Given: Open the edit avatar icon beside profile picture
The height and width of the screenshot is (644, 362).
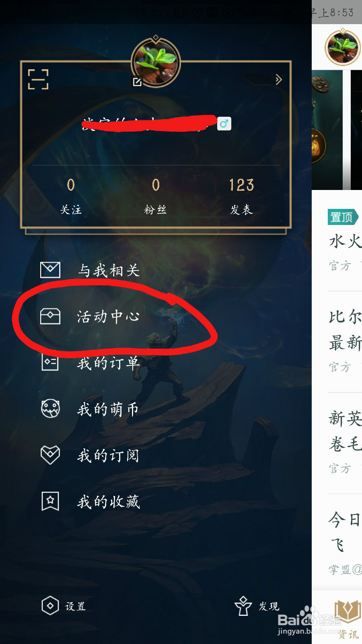Looking at the screenshot, I should [x=137, y=82].
